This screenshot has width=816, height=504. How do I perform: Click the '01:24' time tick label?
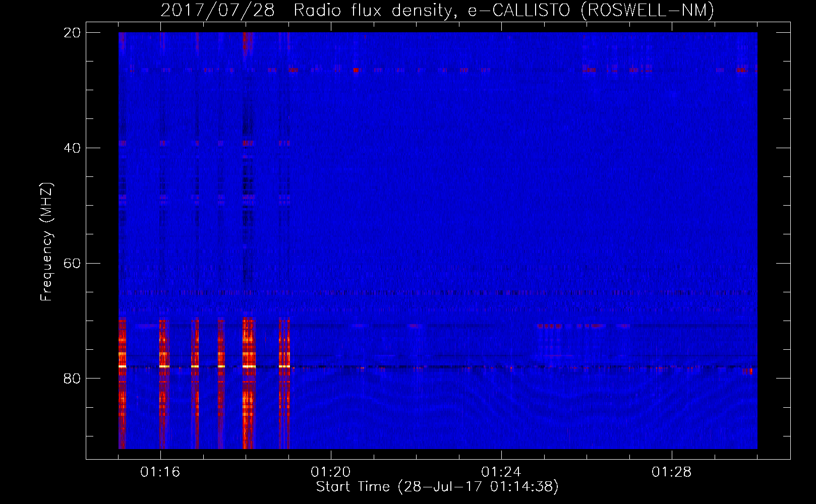tap(501, 472)
